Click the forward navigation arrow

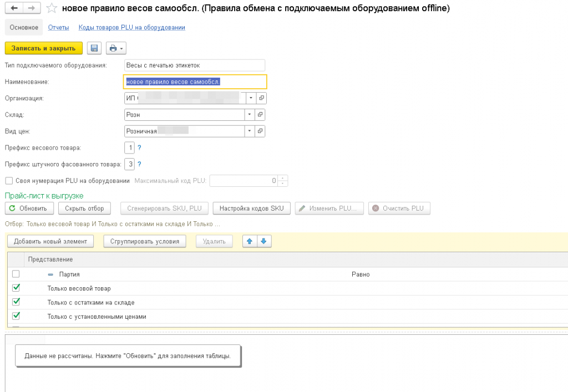coord(32,8)
